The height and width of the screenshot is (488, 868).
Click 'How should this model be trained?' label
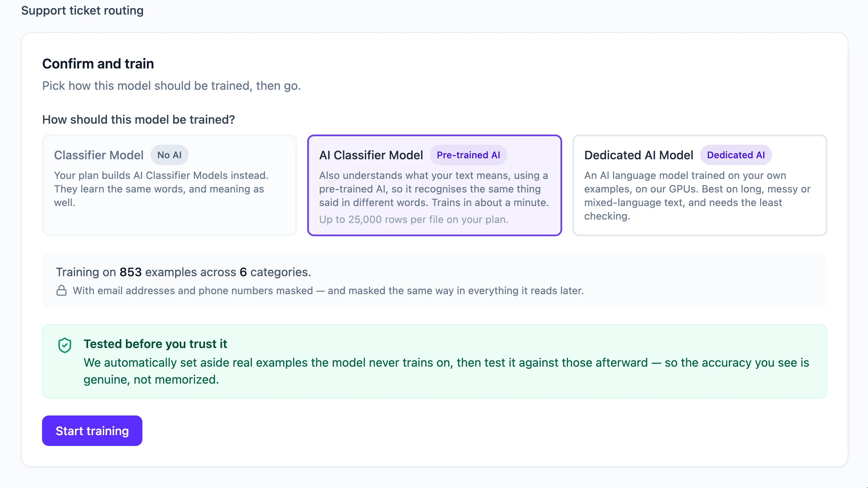138,120
